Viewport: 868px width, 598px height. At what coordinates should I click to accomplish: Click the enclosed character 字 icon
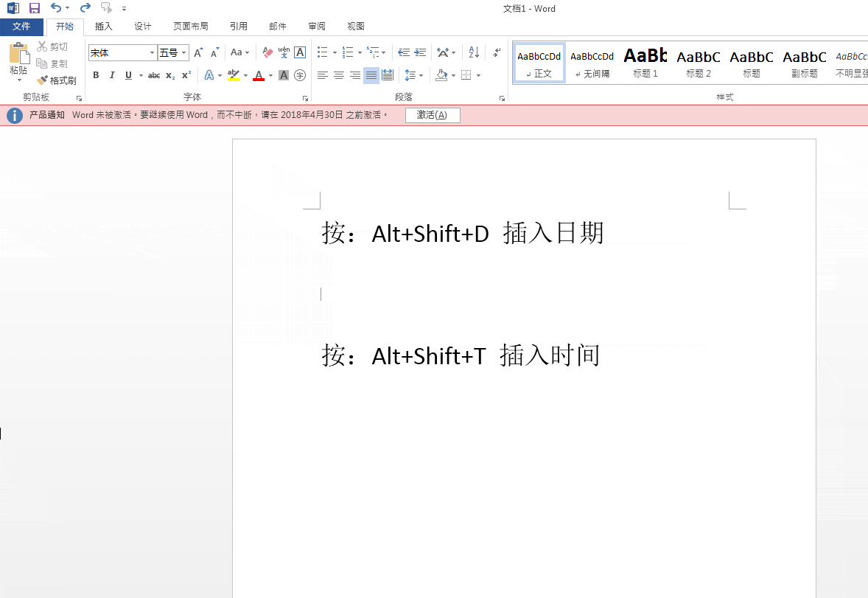click(x=299, y=74)
